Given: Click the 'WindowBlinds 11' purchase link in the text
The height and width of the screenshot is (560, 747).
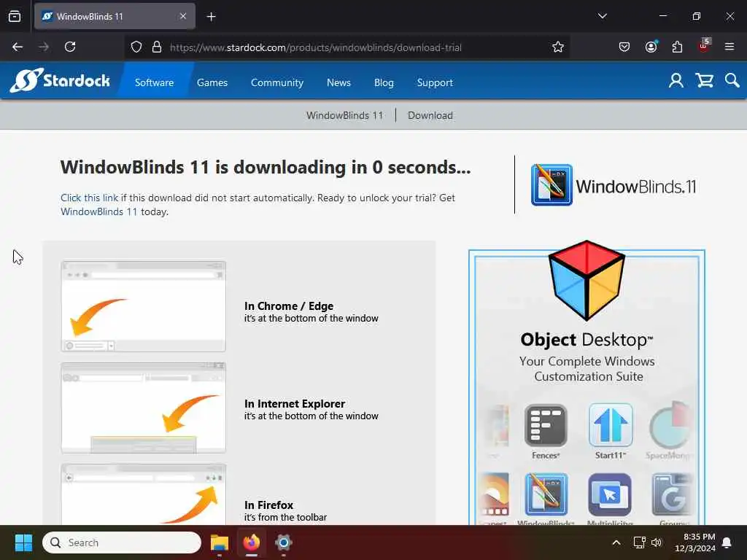Looking at the screenshot, I should (x=98, y=211).
